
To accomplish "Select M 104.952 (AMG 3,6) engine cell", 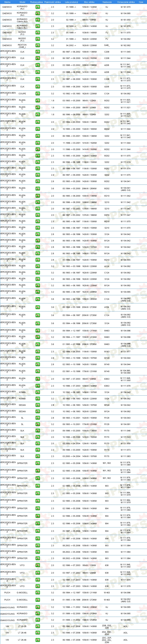I will click(126, 600).
